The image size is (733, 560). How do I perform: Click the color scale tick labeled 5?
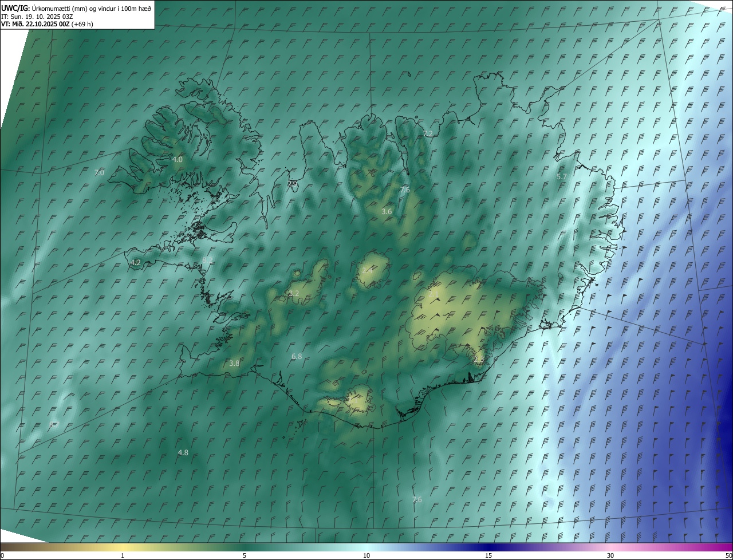245,555
